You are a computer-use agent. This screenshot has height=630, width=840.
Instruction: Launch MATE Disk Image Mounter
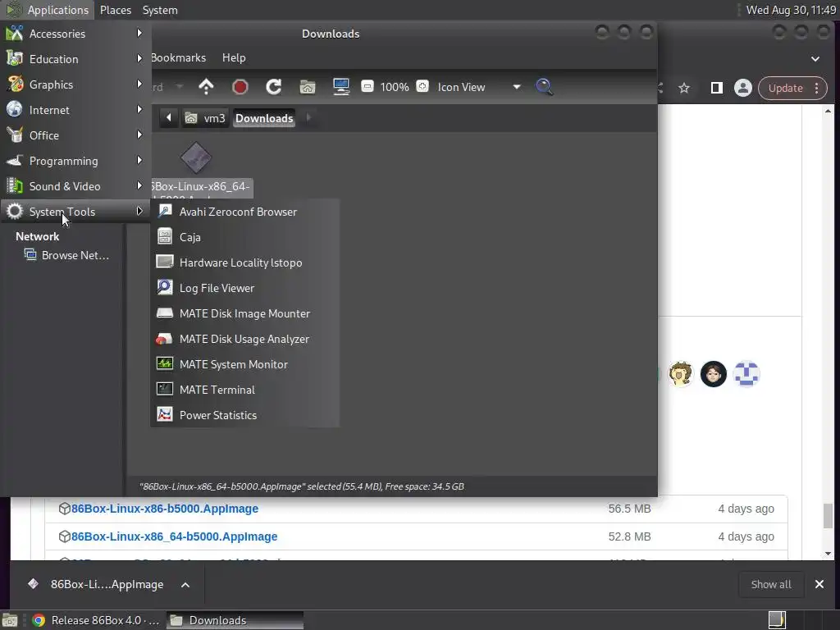245,313
